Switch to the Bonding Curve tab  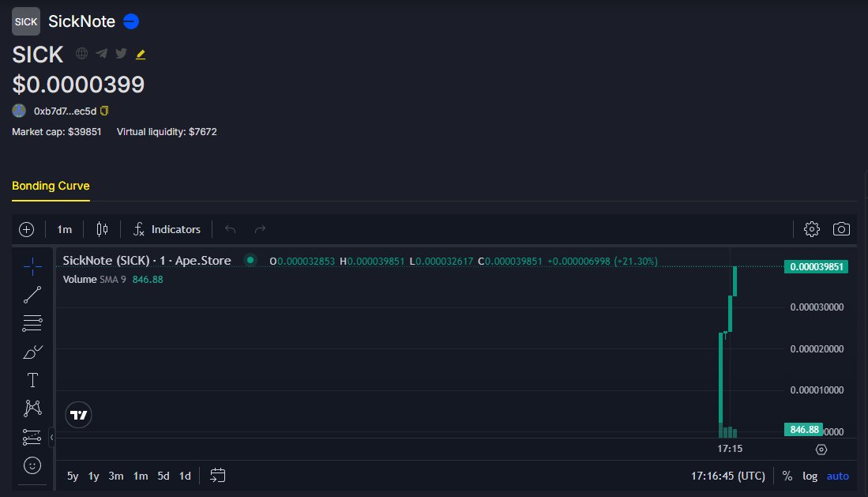51,186
